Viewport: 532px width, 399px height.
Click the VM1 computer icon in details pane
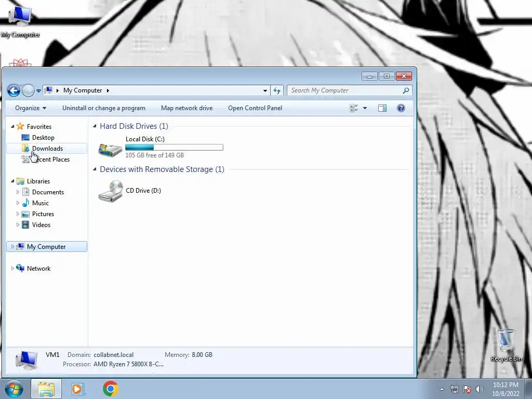[26, 360]
